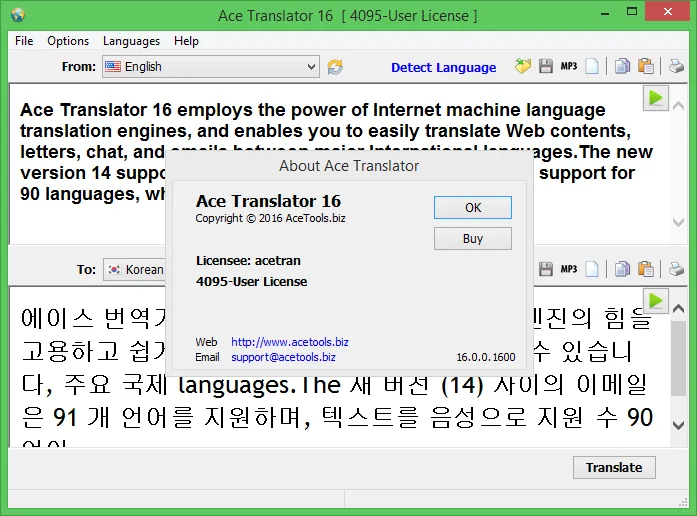
Task: Open file icon in source toolbar
Action: click(523, 67)
